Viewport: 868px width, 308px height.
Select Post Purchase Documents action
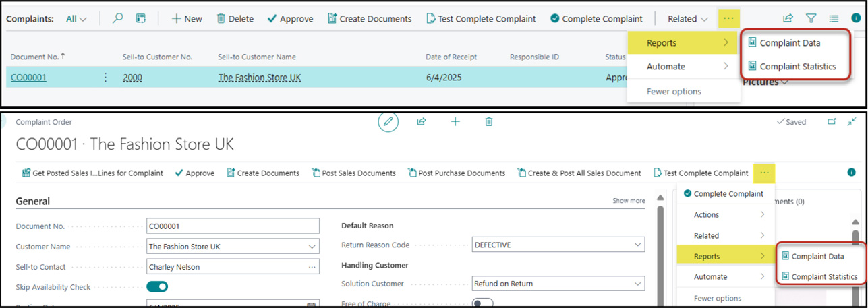(457, 173)
